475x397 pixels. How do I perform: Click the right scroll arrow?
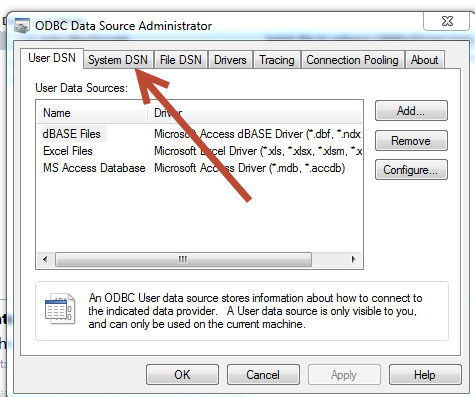pyautogui.click(x=354, y=259)
